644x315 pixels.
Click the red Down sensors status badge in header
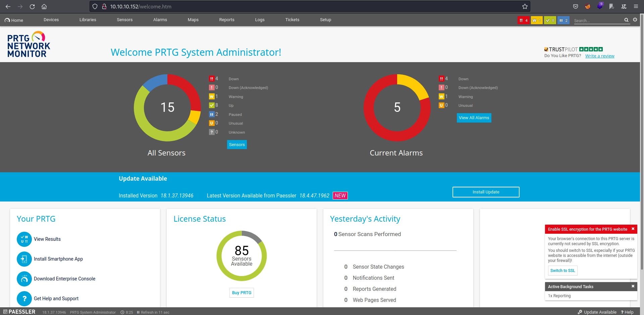[x=523, y=20]
